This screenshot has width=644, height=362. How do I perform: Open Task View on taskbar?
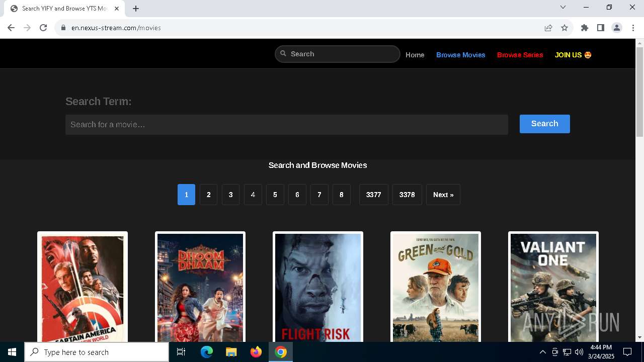tap(181, 352)
